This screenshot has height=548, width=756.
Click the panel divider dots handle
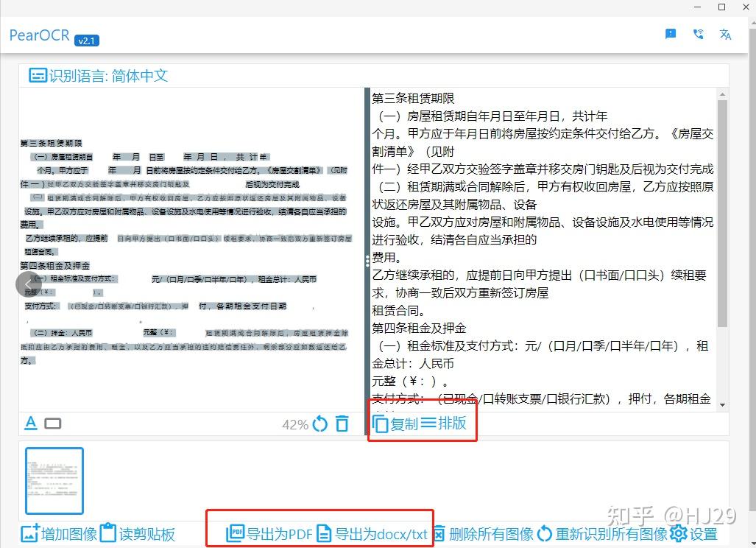(366, 259)
